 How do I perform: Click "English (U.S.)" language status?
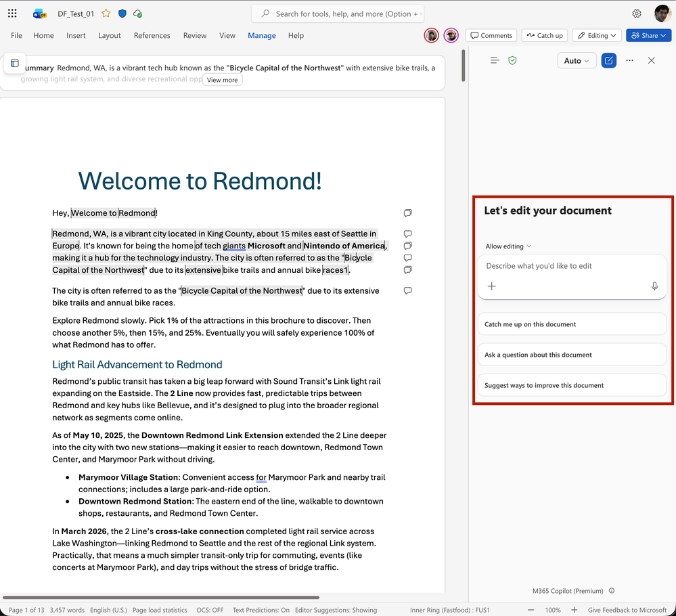[x=108, y=610]
